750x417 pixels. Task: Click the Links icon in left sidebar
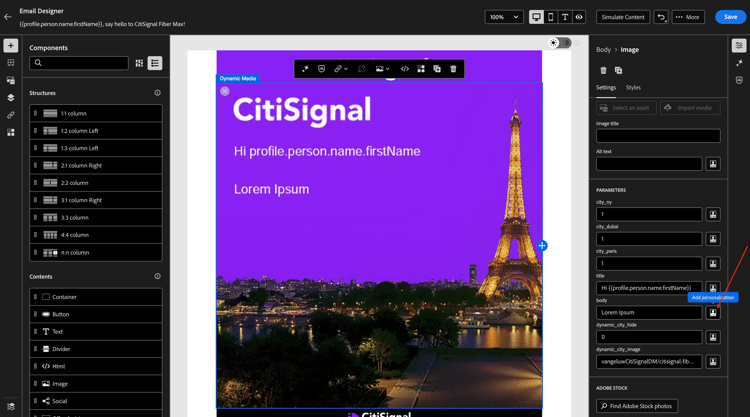11,115
